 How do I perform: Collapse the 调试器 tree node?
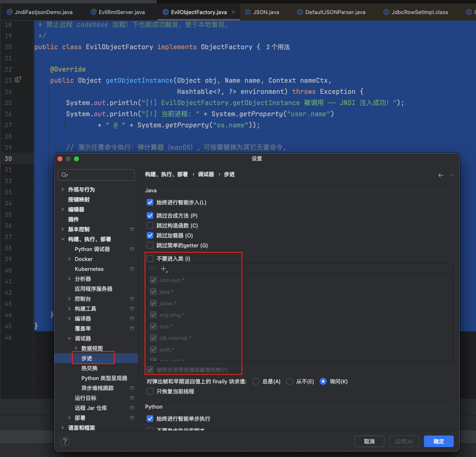click(69, 338)
